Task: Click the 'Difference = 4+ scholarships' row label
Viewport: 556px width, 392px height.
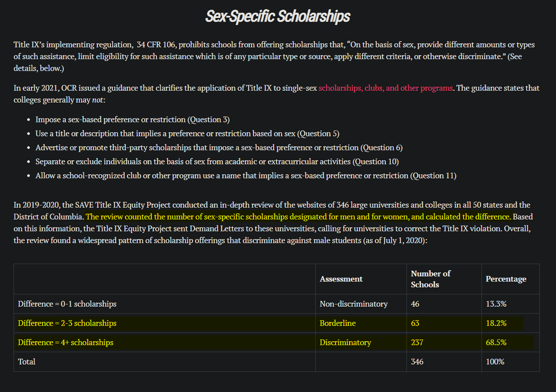Action: 65,343
